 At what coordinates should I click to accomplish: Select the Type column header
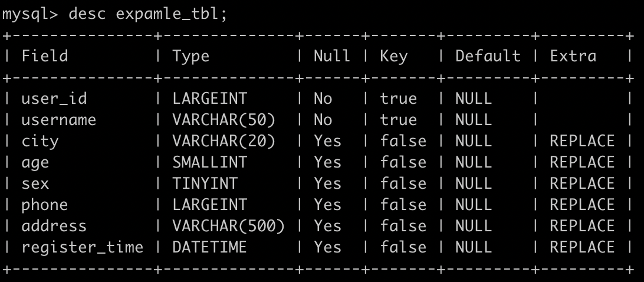coord(191,57)
